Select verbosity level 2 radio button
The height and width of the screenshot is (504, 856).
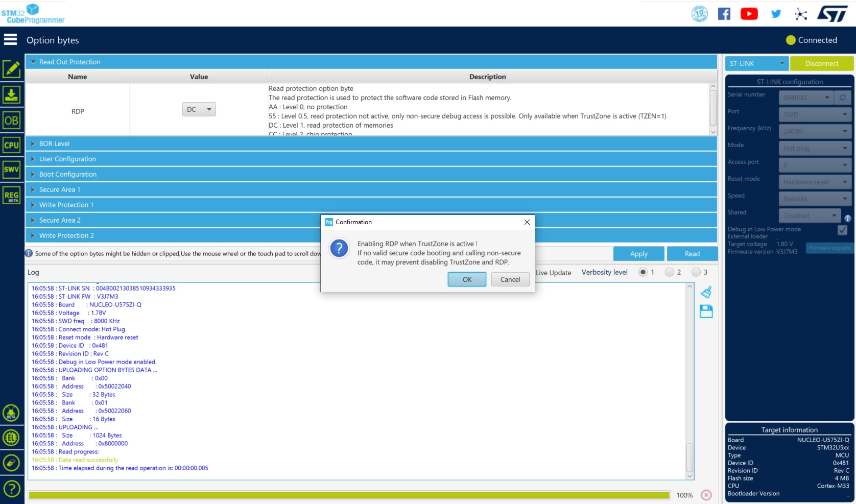[x=670, y=272]
